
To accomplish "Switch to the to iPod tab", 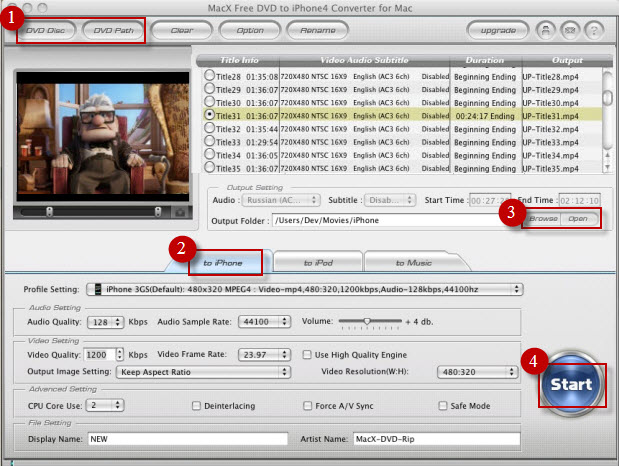I will [x=318, y=263].
